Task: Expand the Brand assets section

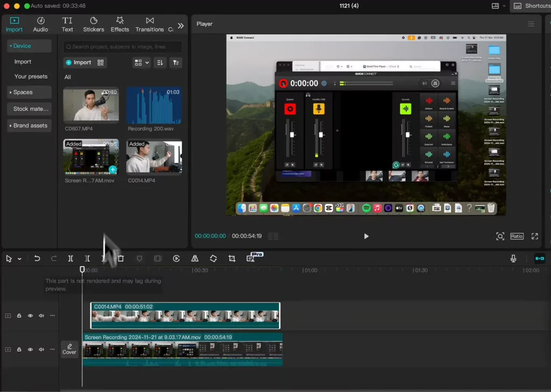Action: pos(29,125)
